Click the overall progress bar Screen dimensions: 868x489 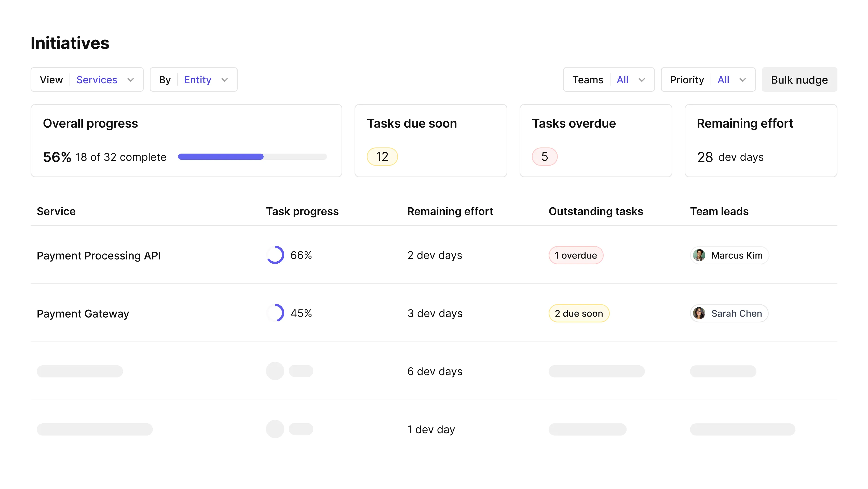pos(252,157)
